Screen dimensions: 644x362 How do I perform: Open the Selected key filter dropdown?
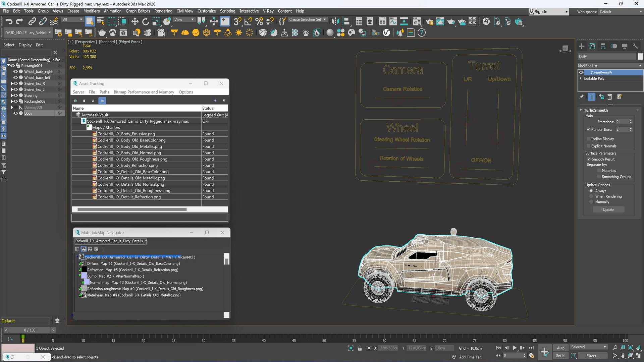(x=589, y=347)
